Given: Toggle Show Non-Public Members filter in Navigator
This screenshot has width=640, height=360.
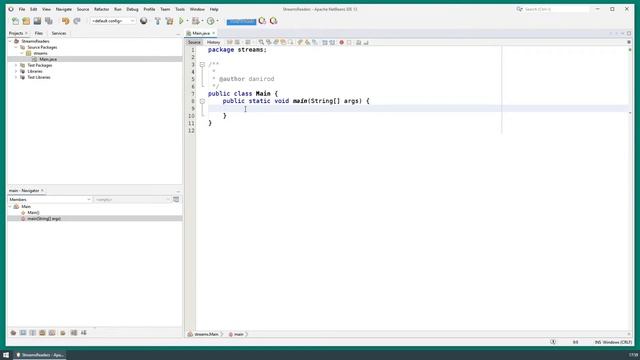Looking at the screenshot, I should [42, 333].
